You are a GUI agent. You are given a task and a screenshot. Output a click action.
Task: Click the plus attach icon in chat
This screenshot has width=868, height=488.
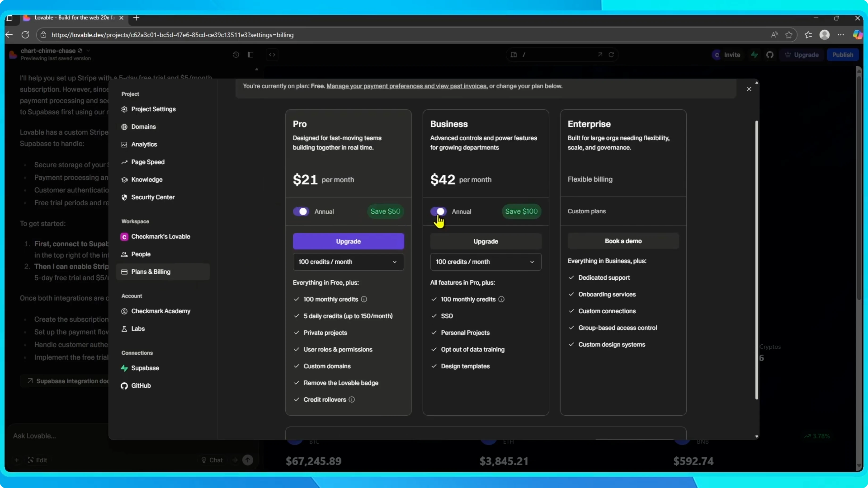coord(17,460)
